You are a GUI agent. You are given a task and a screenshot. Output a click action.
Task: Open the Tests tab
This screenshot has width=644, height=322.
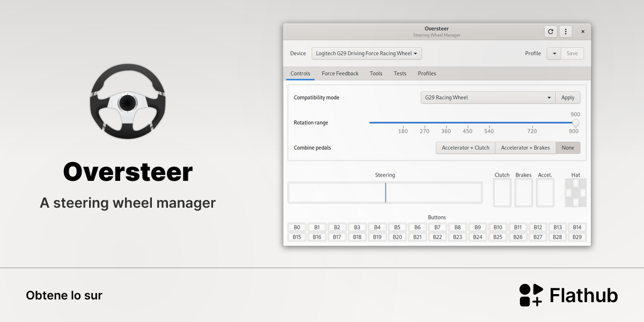pyautogui.click(x=400, y=74)
